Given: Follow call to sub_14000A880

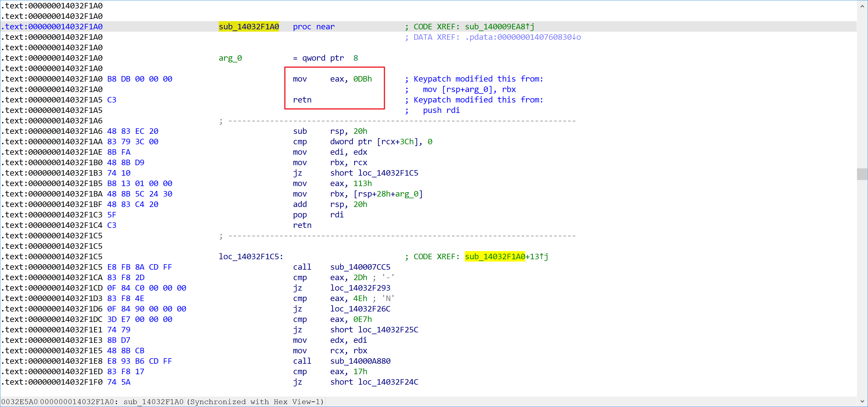Looking at the screenshot, I should tap(360, 361).
